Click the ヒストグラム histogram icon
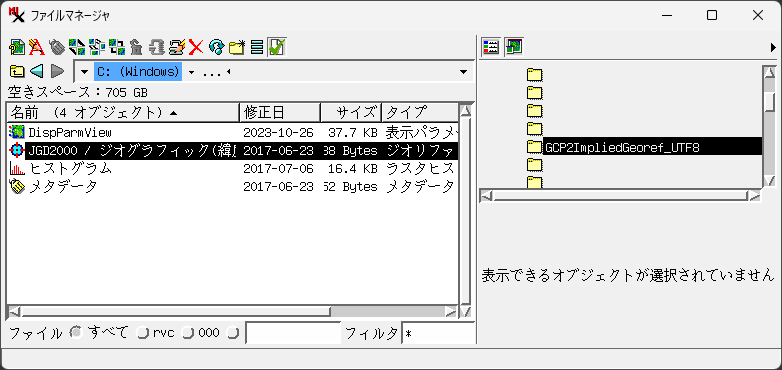The height and width of the screenshot is (370, 782). (x=17, y=169)
